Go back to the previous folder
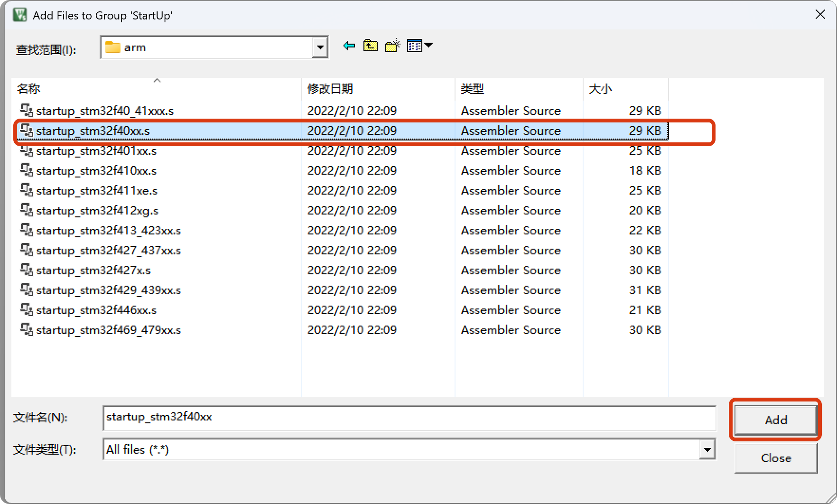This screenshot has width=837, height=504. [349, 46]
